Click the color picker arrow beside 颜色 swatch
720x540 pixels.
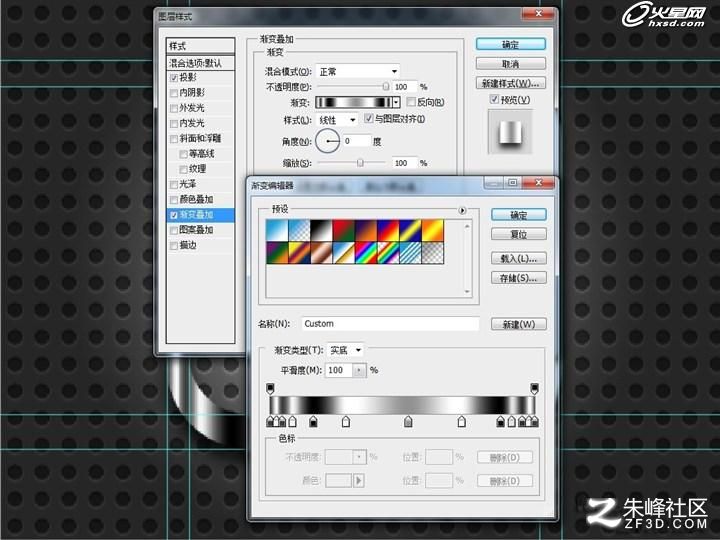(x=359, y=481)
